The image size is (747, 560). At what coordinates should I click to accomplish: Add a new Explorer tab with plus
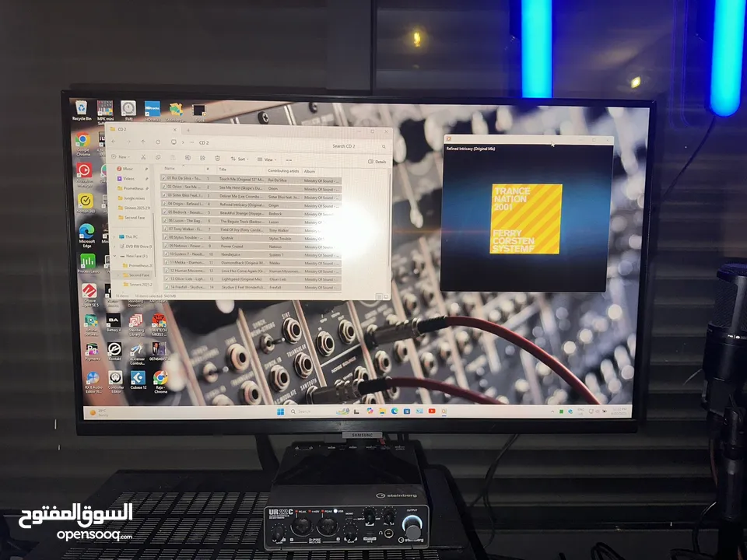188,130
